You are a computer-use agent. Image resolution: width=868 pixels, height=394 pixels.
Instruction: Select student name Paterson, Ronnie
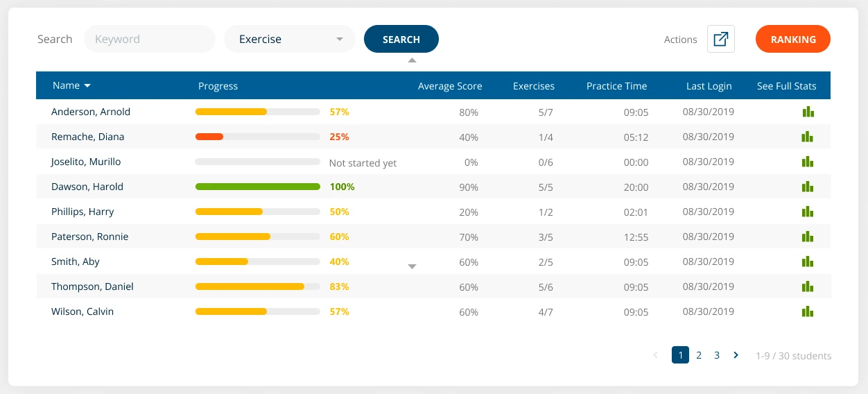point(90,237)
